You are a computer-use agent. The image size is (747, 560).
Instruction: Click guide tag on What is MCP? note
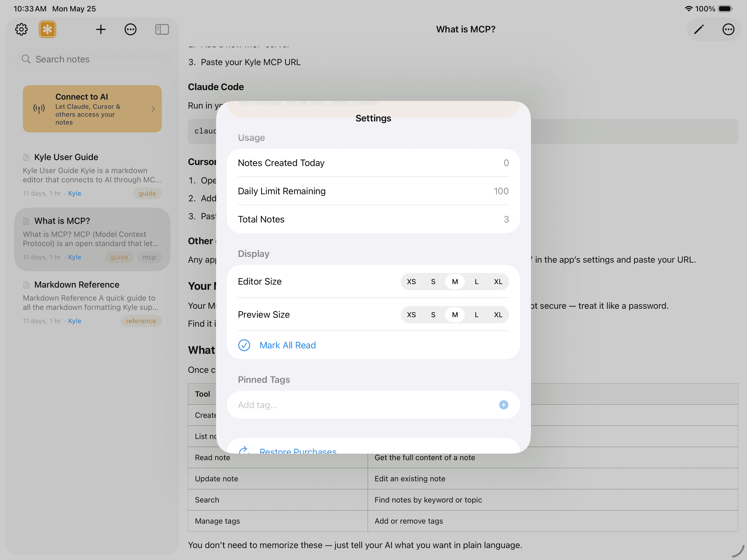[x=119, y=257]
